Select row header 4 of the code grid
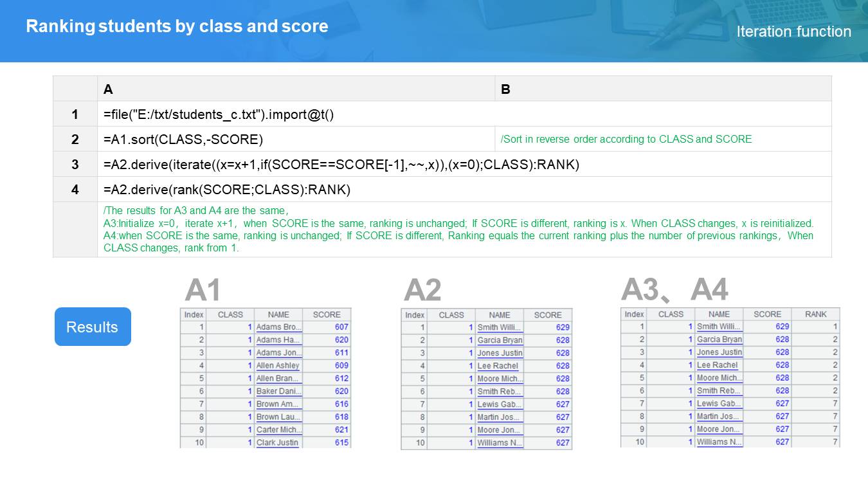The image size is (868, 488). tap(75, 189)
